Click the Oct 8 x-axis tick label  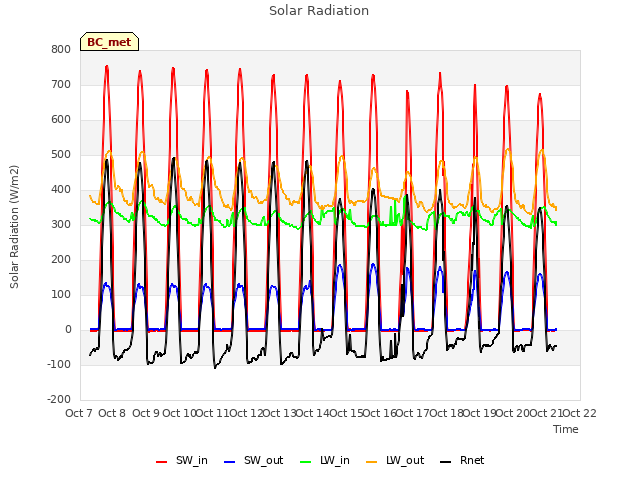112,413
